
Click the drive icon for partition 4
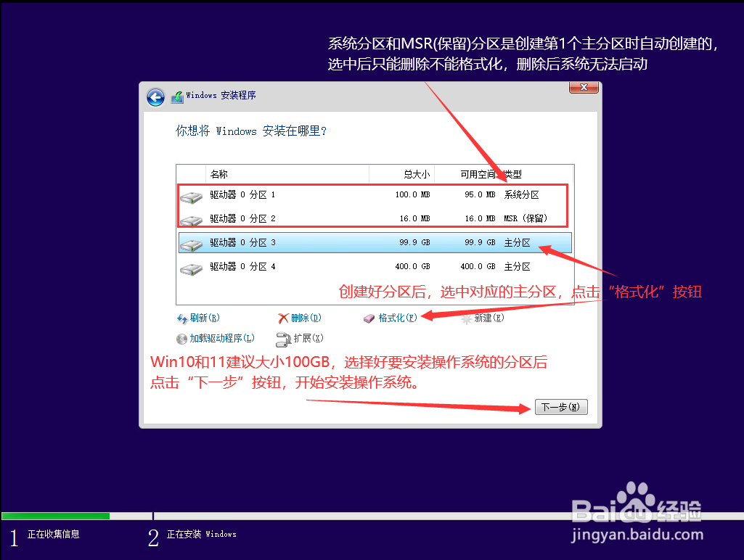pos(192,269)
